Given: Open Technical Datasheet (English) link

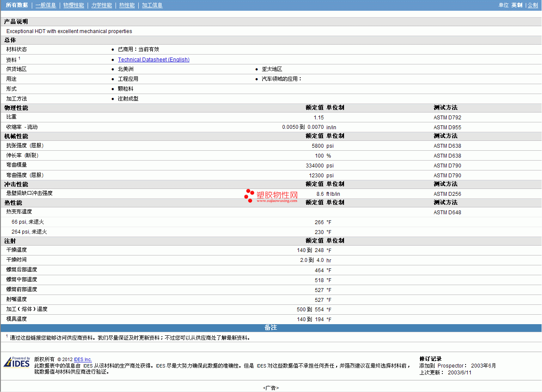Looking at the screenshot, I should [x=154, y=60].
